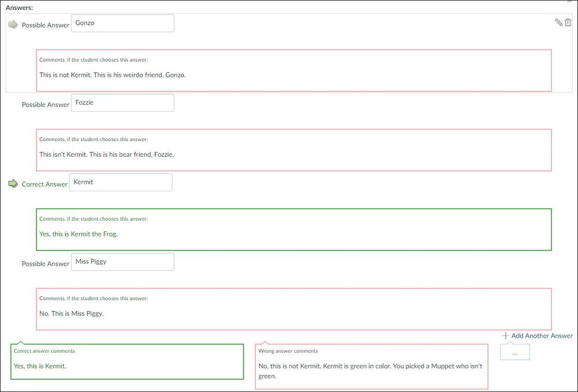Delete the Gonzo answer with the trash icon

point(568,23)
